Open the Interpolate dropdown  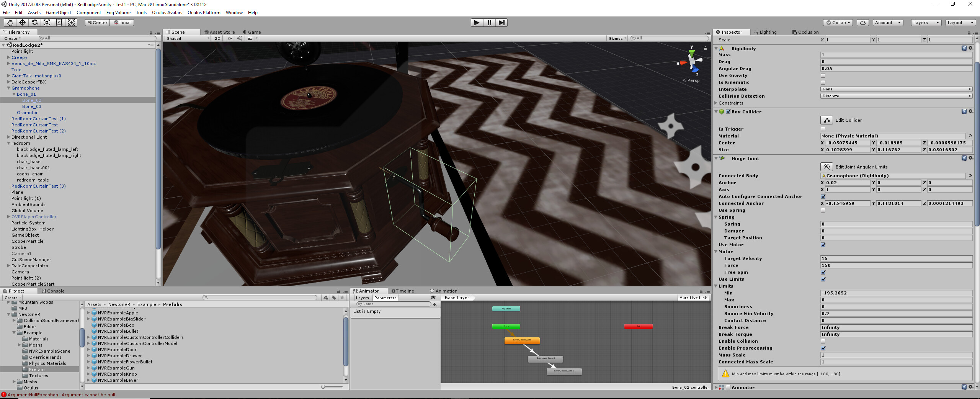coord(896,89)
